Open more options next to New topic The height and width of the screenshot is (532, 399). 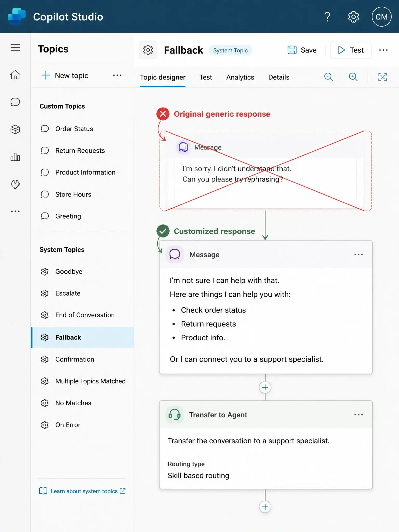[117, 75]
